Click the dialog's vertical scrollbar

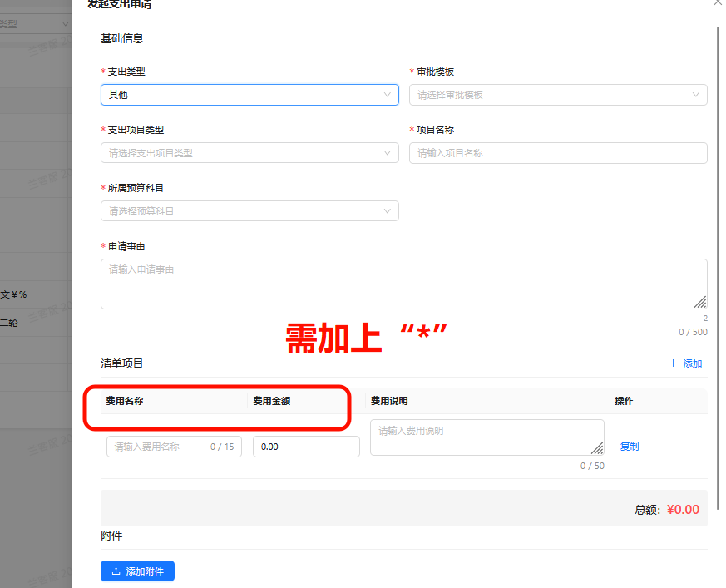coord(718,166)
